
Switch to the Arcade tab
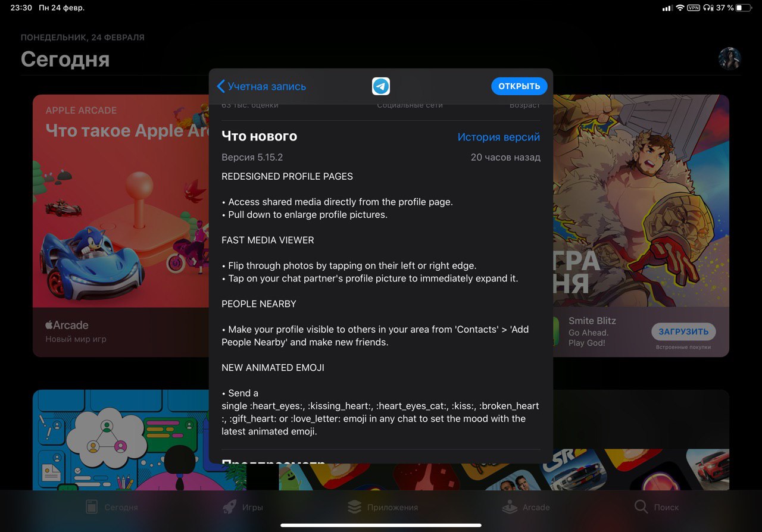(x=526, y=507)
